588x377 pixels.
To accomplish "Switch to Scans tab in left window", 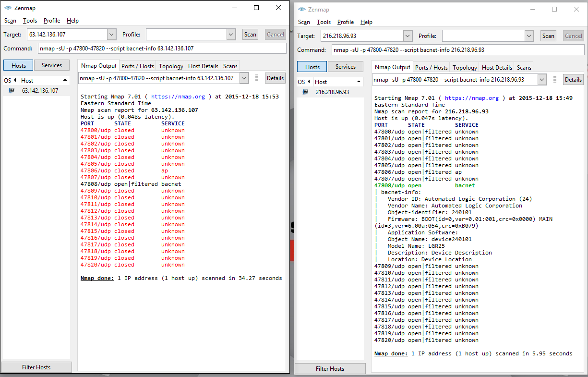I will click(230, 66).
